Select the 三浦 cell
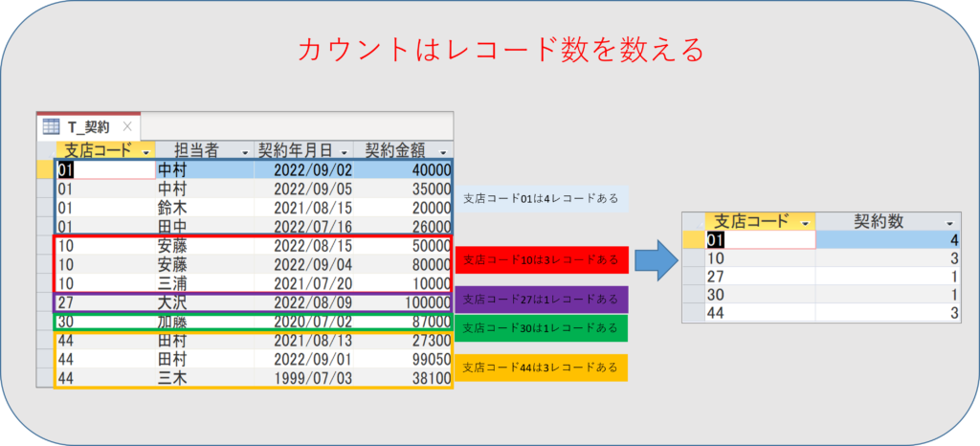980x446 pixels. coord(205,283)
